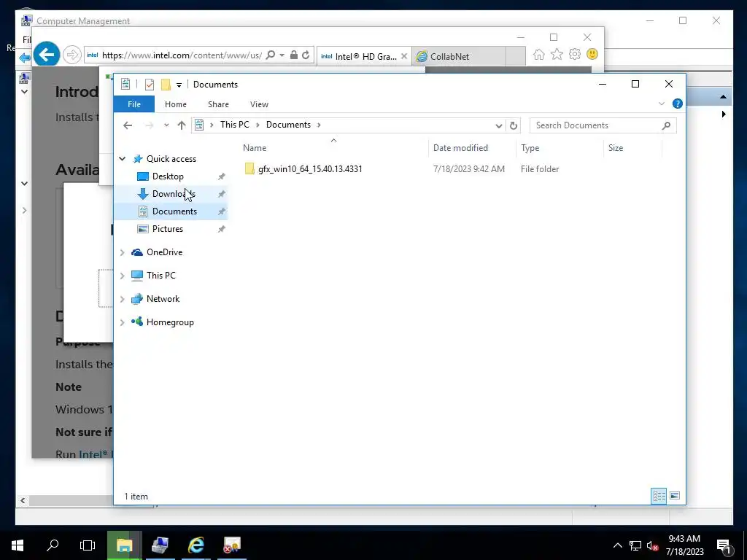Open taskbar Search magnifier

[53, 545]
